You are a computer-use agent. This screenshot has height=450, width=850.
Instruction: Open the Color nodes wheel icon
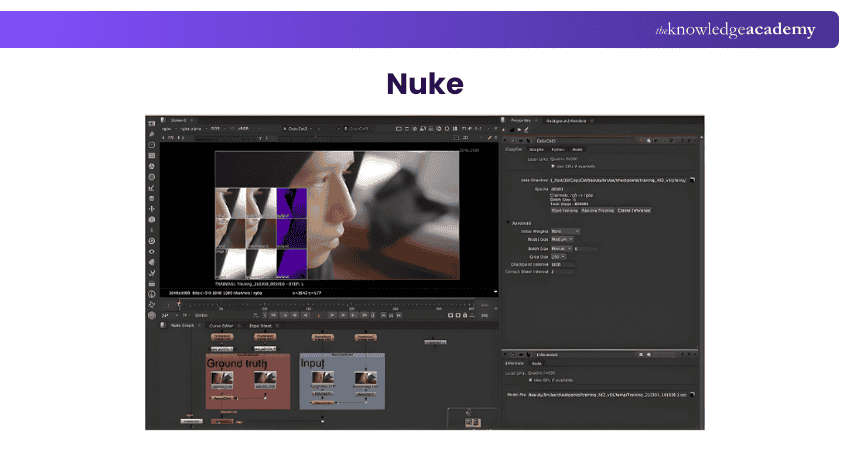point(152,166)
